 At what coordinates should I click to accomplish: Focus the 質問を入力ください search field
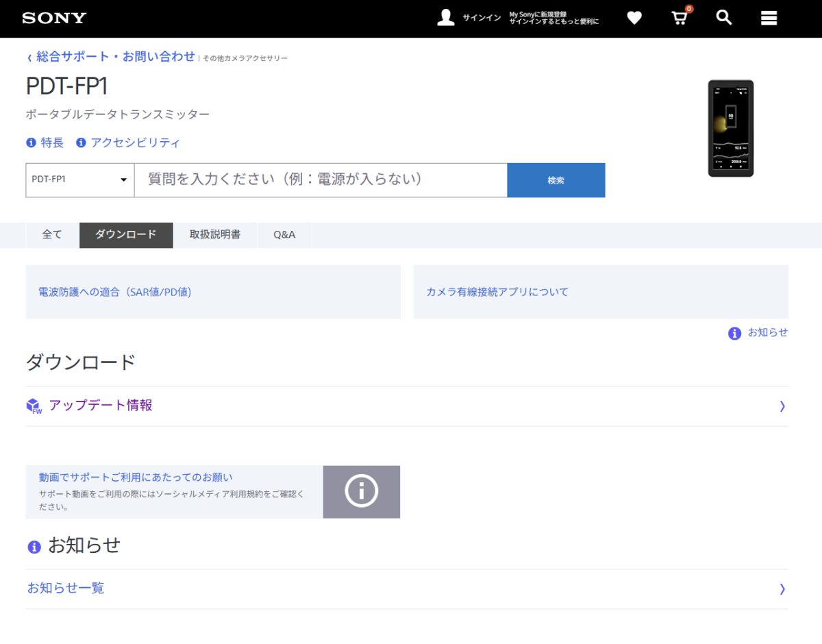pyautogui.click(x=321, y=179)
